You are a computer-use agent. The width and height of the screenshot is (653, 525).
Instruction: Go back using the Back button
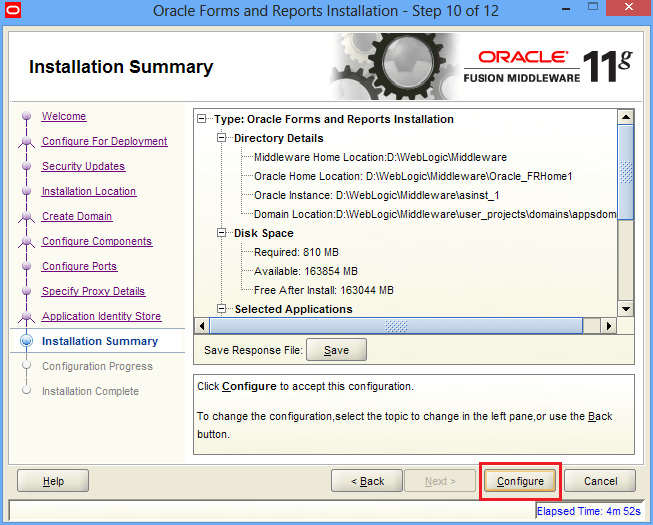[x=367, y=481]
